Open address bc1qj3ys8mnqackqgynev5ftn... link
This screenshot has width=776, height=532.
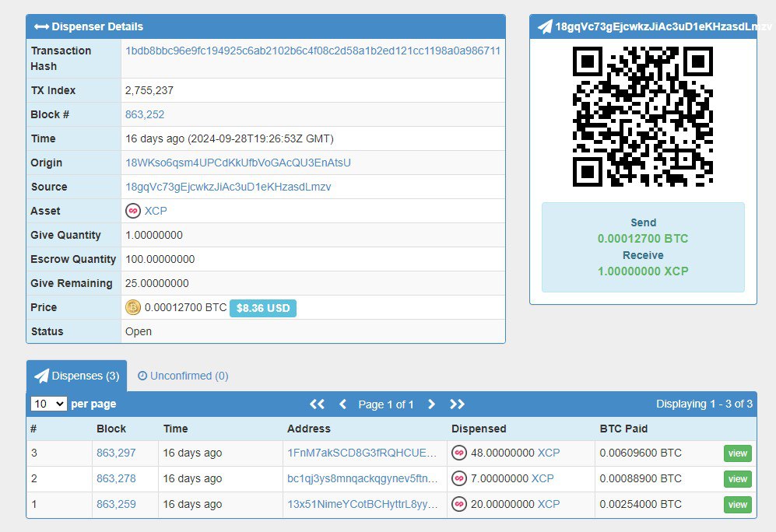pyautogui.click(x=362, y=478)
